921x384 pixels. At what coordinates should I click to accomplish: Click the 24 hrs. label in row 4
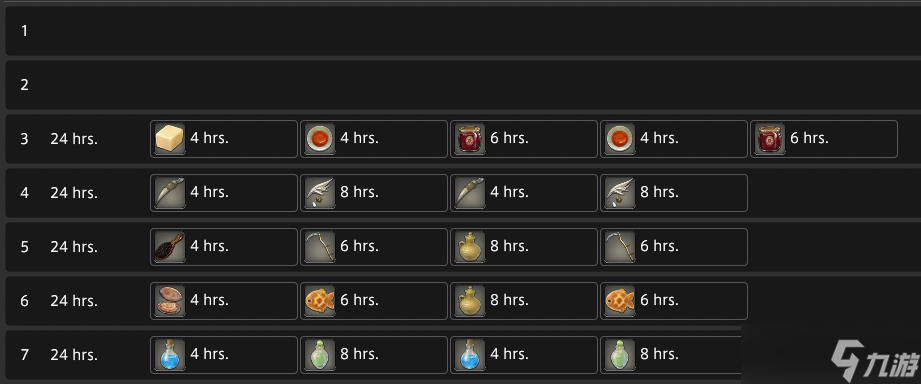74,193
